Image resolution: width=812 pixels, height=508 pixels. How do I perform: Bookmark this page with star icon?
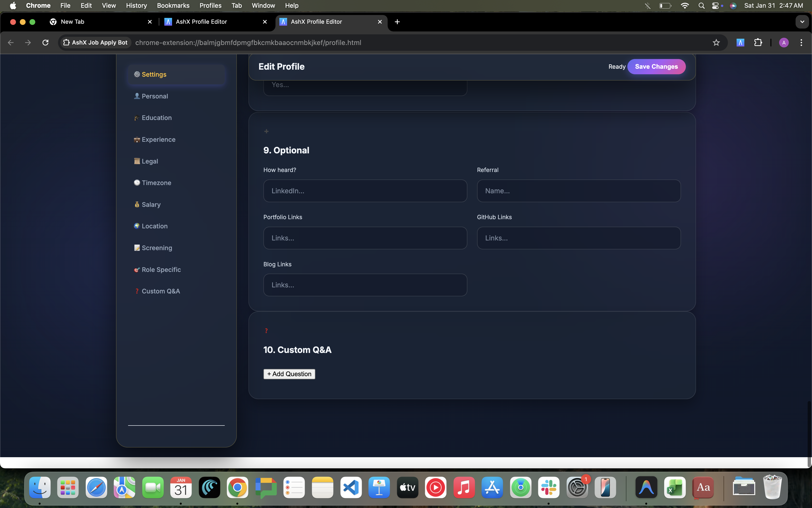tap(716, 43)
